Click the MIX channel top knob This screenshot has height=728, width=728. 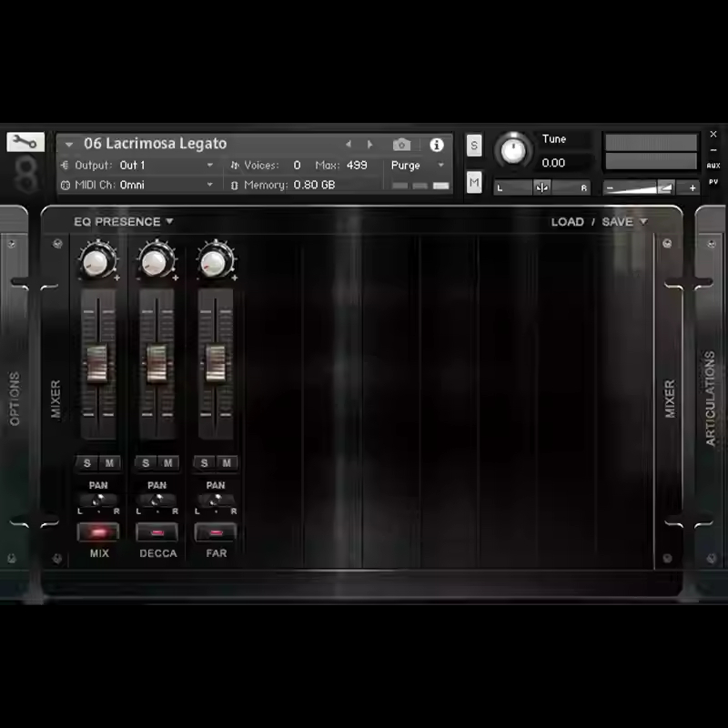pos(97,261)
